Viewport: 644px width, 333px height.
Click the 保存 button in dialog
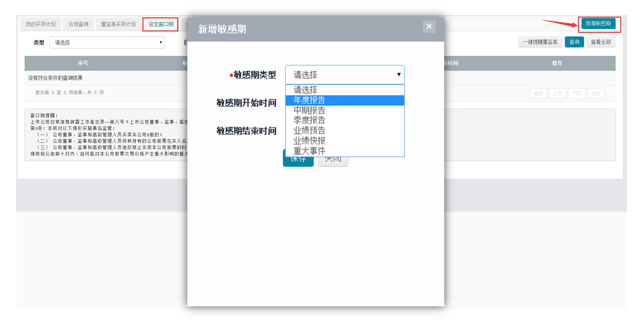pos(298,159)
